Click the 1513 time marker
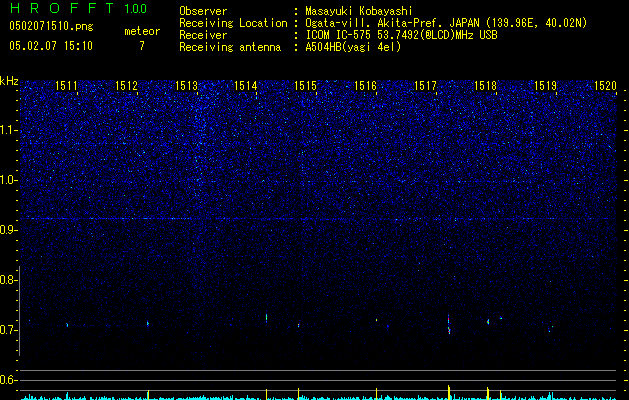This screenshot has height=400, width=629. pos(187,86)
